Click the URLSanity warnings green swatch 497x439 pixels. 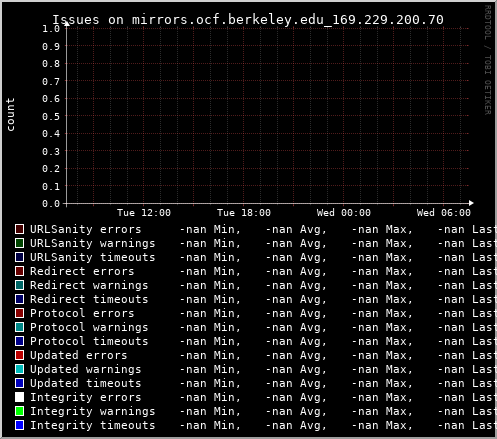(x=19, y=243)
